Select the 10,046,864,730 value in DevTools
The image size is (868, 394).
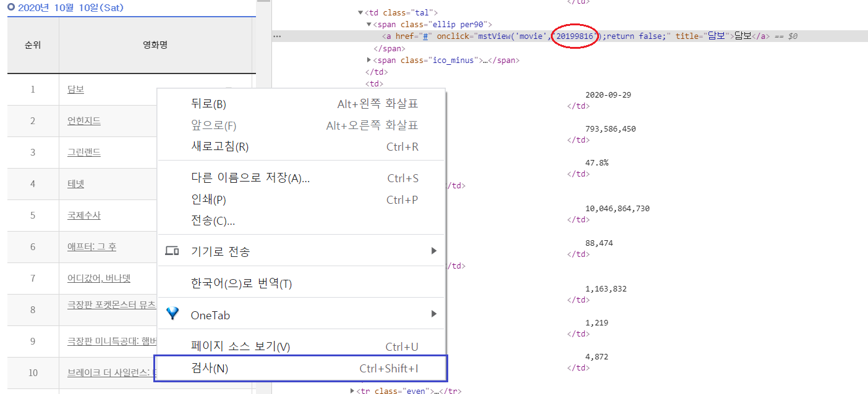617,209
